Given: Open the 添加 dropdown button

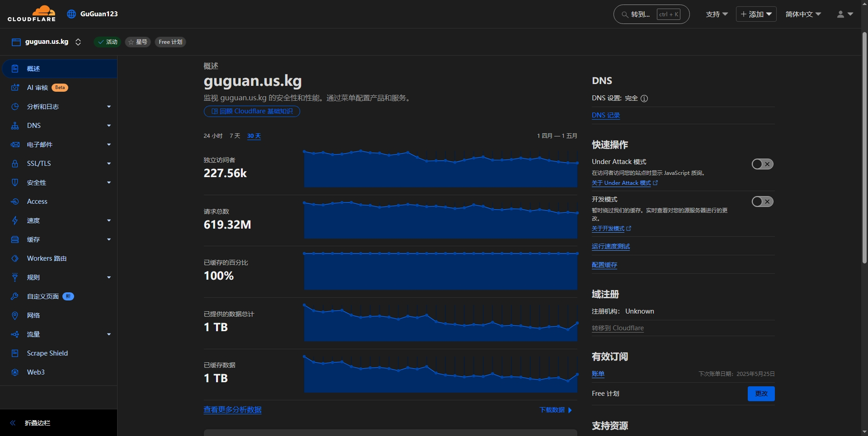Looking at the screenshot, I should point(756,14).
